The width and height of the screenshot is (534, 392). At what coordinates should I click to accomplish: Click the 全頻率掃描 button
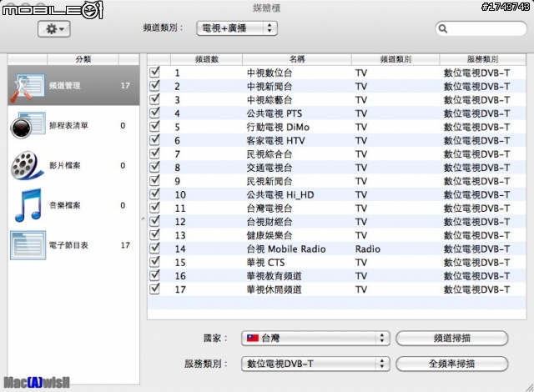[452, 364]
